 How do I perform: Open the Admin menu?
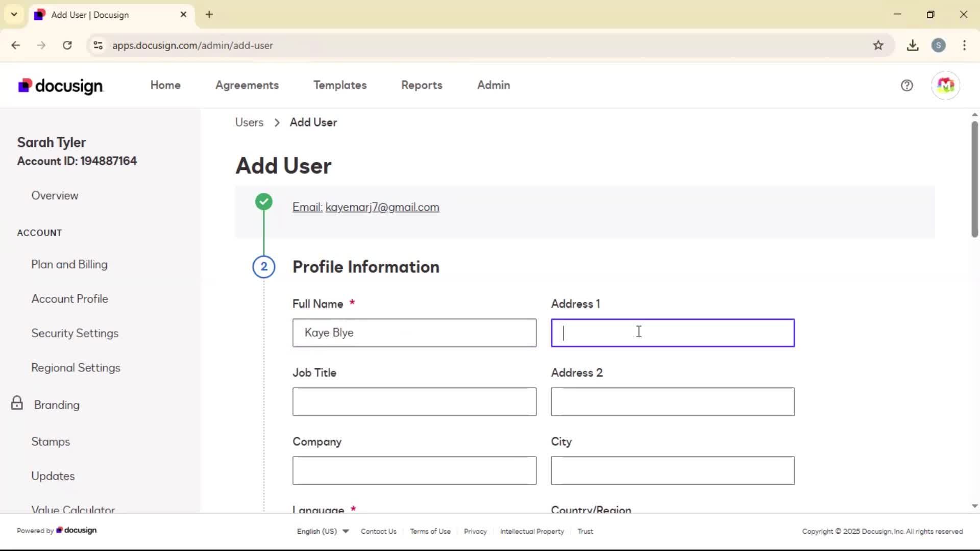pyautogui.click(x=494, y=85)
